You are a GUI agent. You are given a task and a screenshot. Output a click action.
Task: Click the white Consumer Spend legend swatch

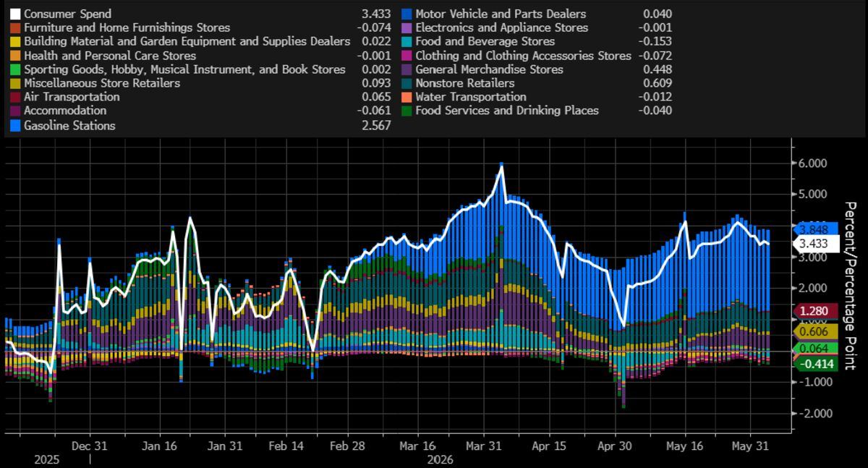pyautogui.click(x=15, y=14)
